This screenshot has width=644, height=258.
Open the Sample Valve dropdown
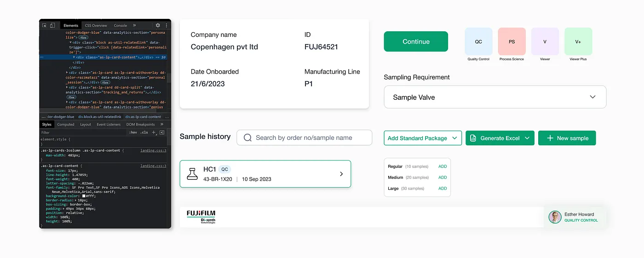[495, 97]
